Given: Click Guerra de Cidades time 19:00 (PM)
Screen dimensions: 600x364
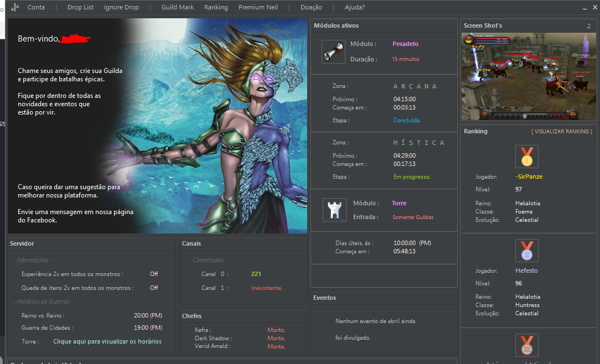Looking at the screenshot, I should tap(148, 327).
